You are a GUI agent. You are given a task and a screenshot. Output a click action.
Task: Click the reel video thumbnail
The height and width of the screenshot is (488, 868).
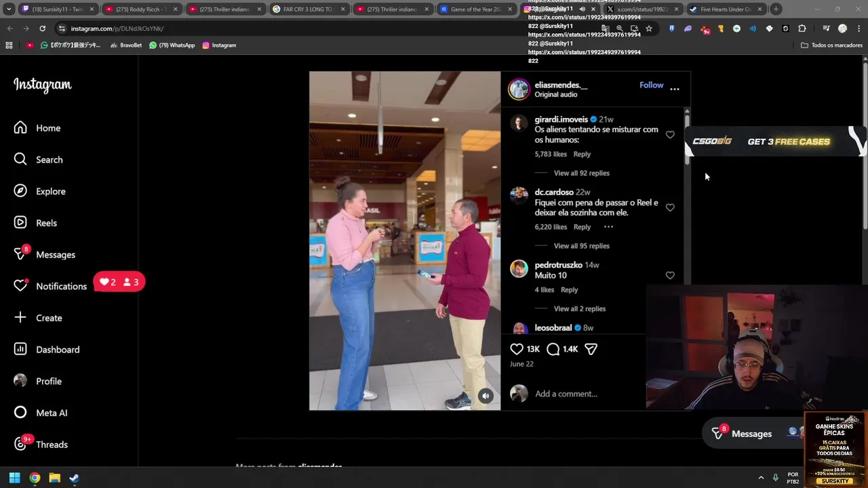pos(405,241)
